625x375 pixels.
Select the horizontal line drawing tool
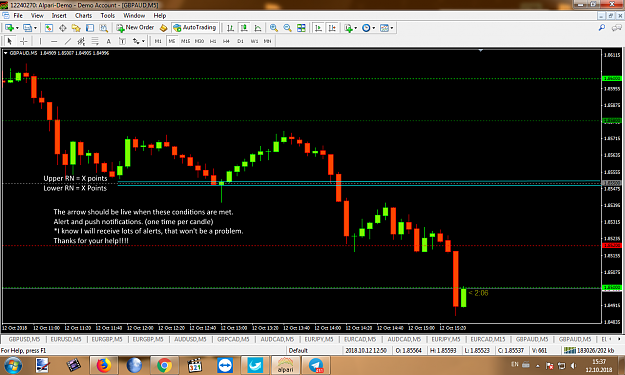tap(54, 41)
